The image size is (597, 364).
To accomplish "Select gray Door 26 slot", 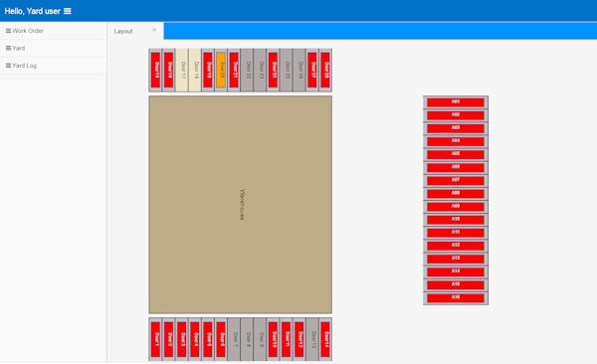I will tap(298, 70).
